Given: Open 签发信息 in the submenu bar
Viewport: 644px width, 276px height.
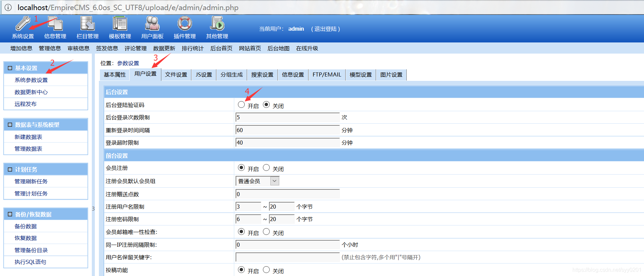Looking at the screenshot, I should tap(107, 49).
